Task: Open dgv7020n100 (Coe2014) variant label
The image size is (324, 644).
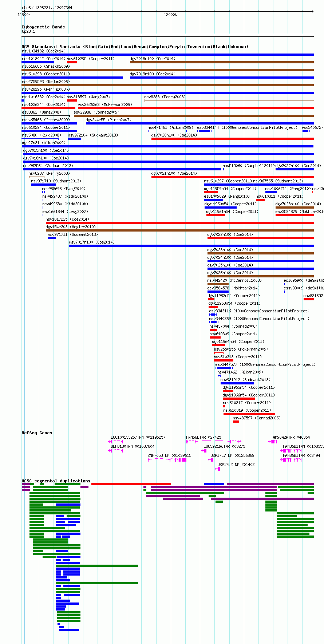Action: tap(174, 135)
